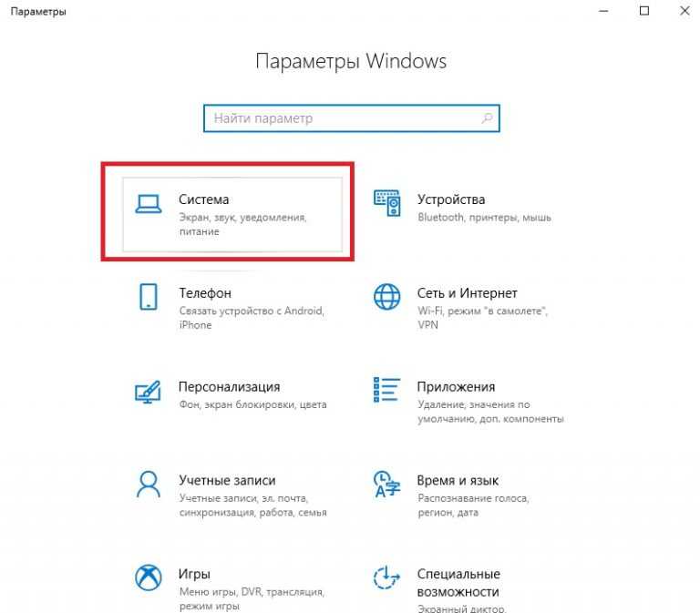Click the search magnifier icon
700x613 pixels.
pyautogui.click(x=487, y=118)
